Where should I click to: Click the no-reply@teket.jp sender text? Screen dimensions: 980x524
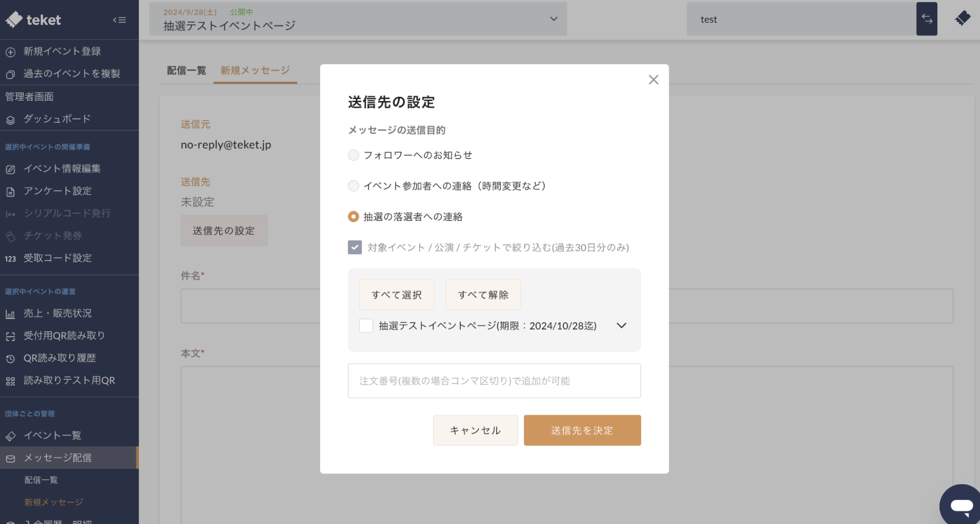(226, 145)
